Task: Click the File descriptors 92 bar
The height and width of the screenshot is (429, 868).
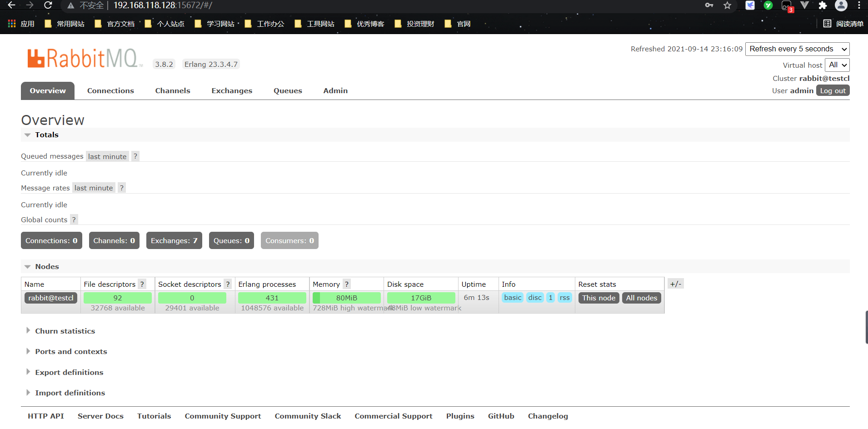Action: [x=118, y=298]
